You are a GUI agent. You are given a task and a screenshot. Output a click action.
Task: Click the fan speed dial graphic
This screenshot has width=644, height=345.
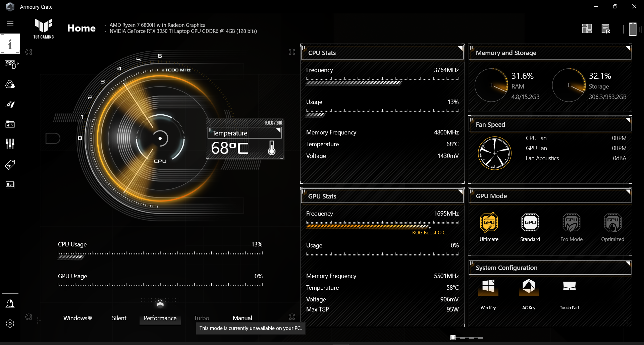point(495,153)
